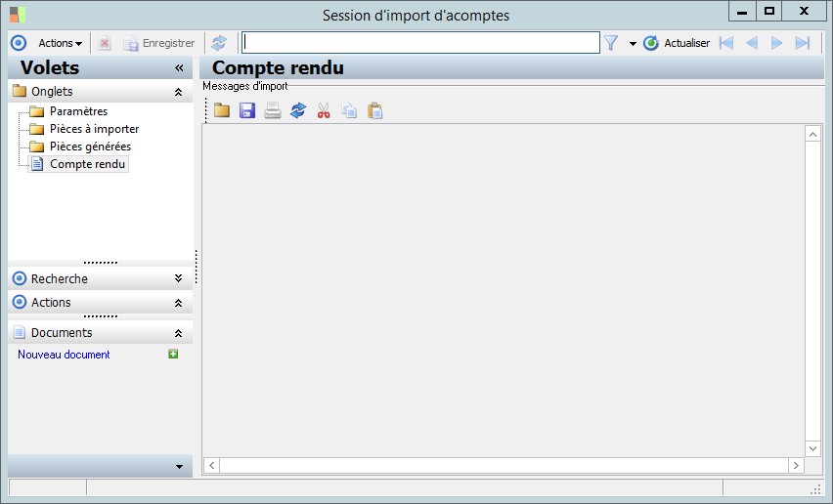This screenshot has width=833, height=504.
Task: Click the blue circle icon left of Actions in the toolbar
Action: pyautogui.click(x=19, y=43)
